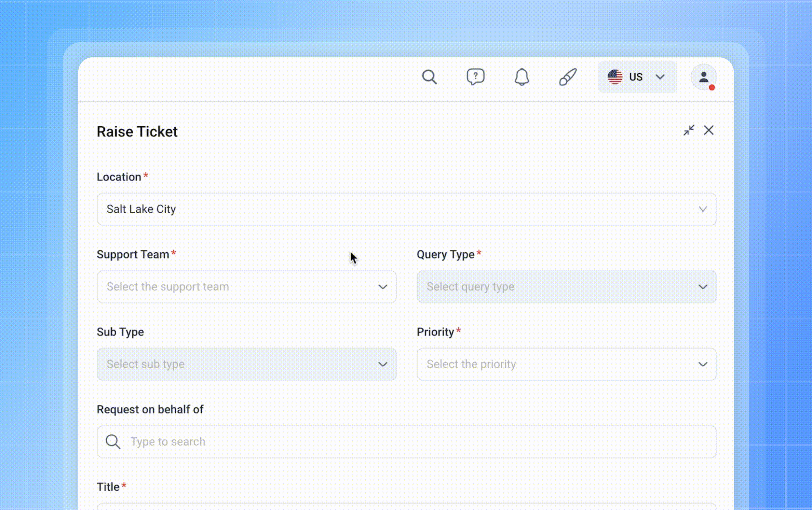812x510 pixels.
Task: Click the Query Type label
Action: coord(445,255)
